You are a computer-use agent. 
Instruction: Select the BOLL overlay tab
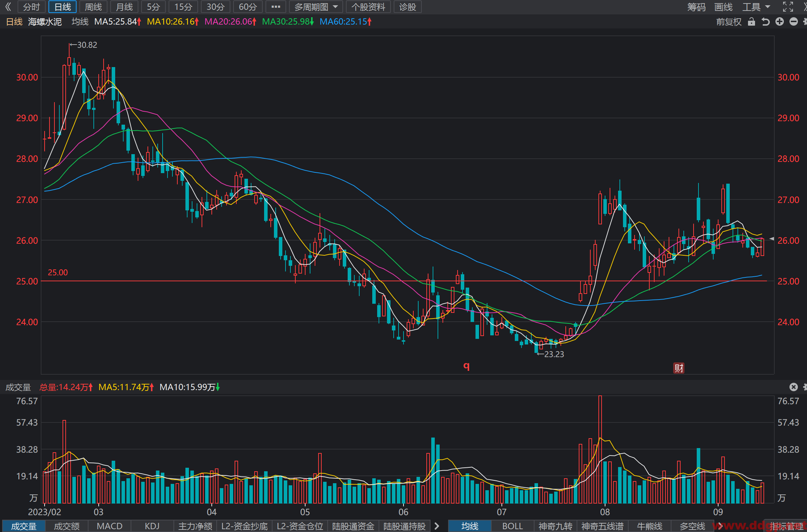(x=512, y=526)
